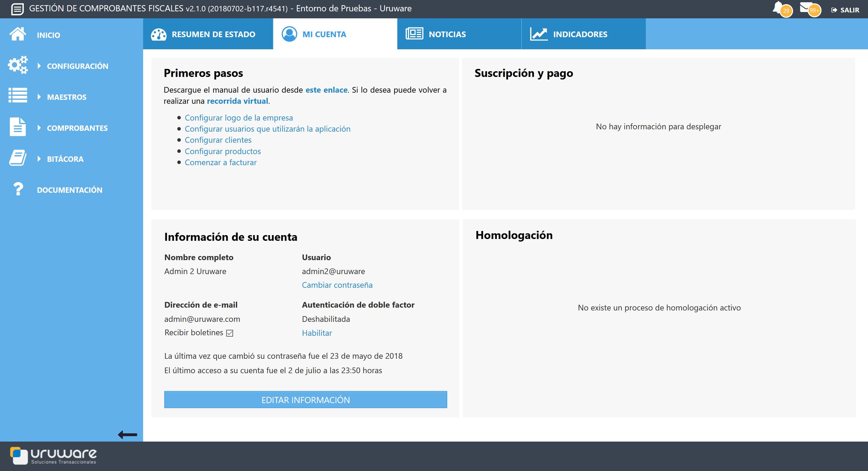Open Documentación via the question mark icon
This screenshot has width=868, height=471.
(x=18, y=189)
